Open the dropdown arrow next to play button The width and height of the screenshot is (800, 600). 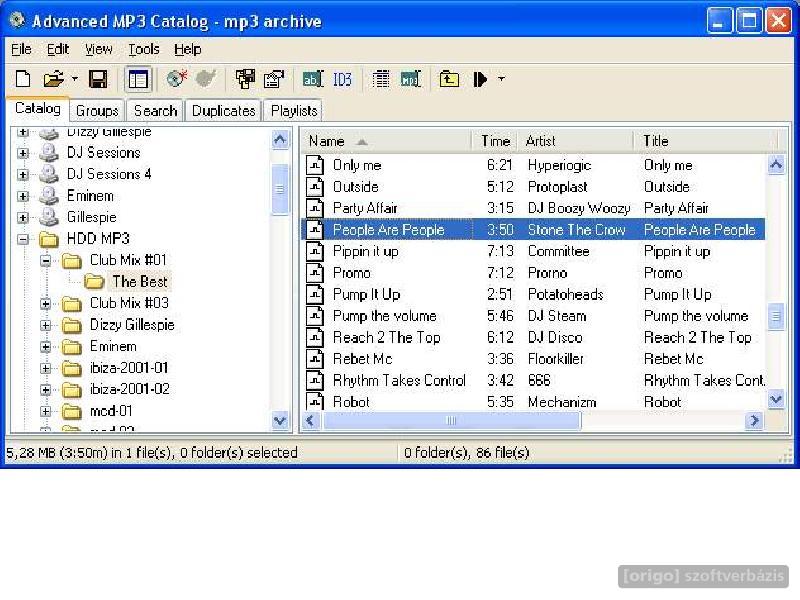click(x=502, y=79)
